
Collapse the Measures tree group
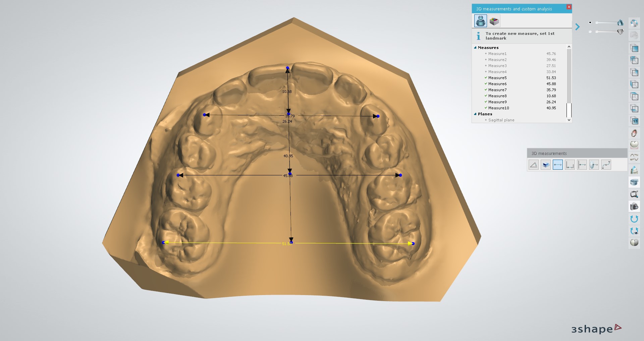coord(475,48)
